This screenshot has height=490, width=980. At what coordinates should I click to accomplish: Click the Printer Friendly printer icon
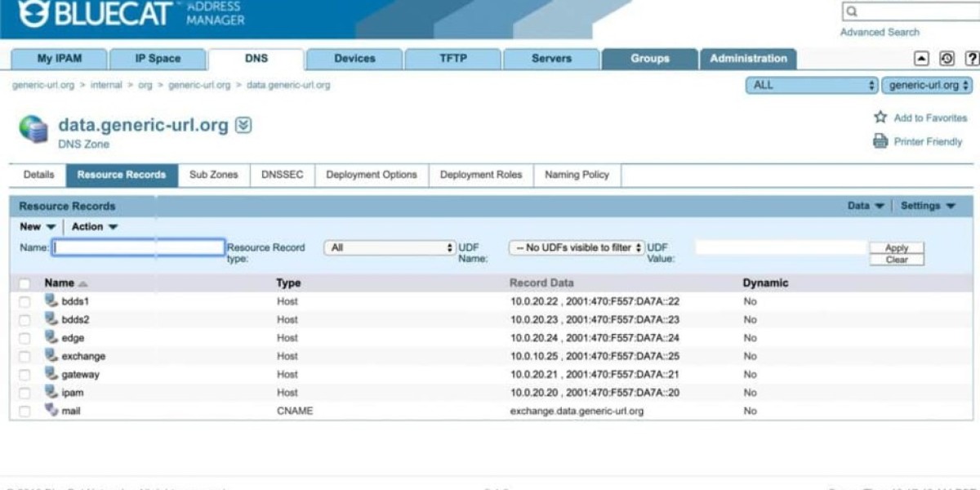coord(880,141)
